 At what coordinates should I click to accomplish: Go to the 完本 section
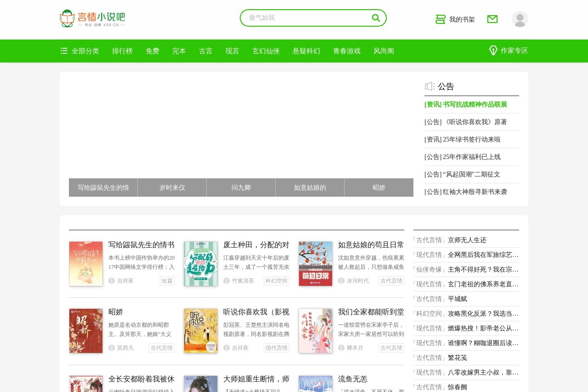(179, 51)
